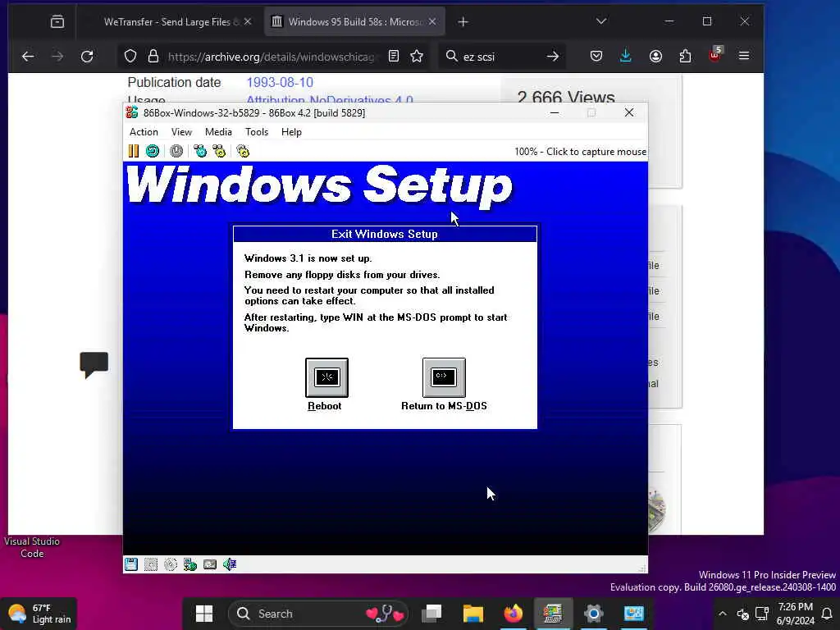840x630 pixels.
Task: Click the CD-ROM status bar icon
Action: 171,564
